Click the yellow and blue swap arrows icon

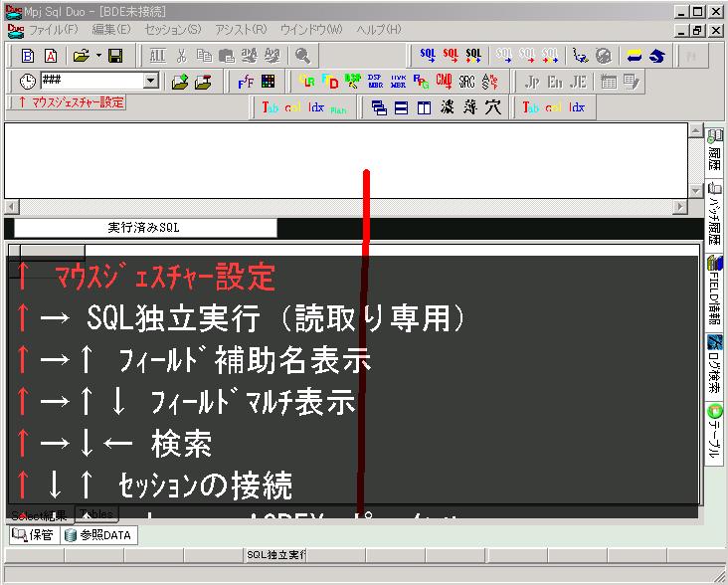[x=634, y=56]
